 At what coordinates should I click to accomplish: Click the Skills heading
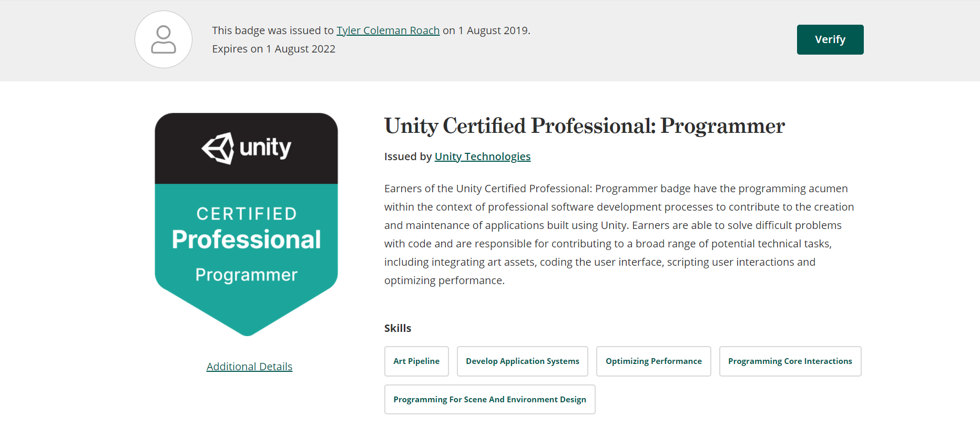(x=398, y=328)
